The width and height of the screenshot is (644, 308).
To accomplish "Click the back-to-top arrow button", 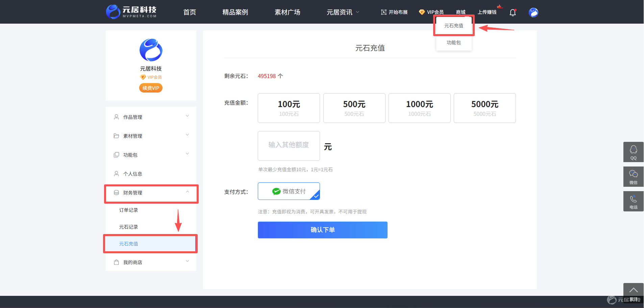I will pyautogui.click(x=633, y=290).
